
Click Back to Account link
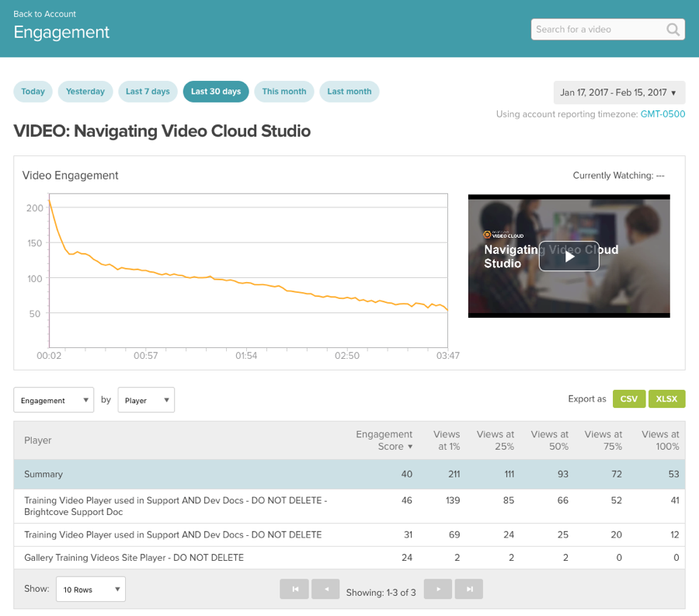pos(44,14)
